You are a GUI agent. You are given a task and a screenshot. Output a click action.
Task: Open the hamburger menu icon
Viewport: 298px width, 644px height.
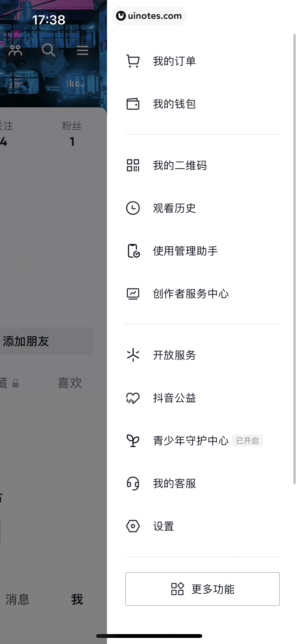pos(82,50)
